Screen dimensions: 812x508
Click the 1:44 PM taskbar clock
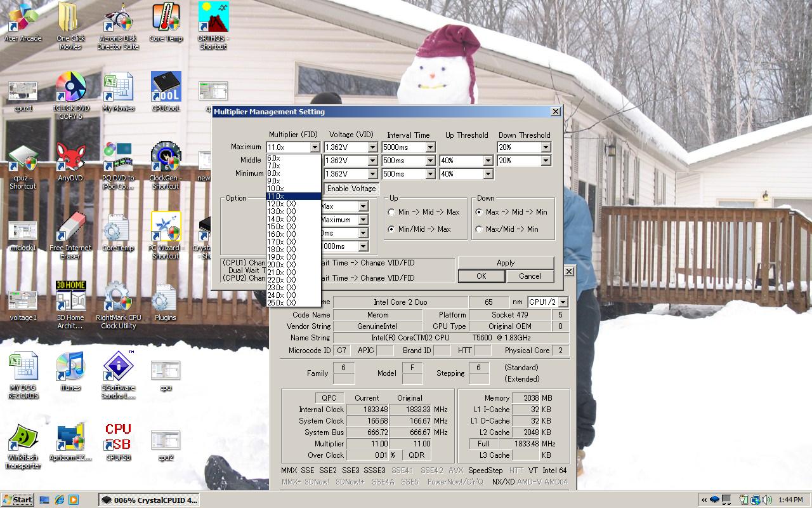click(790, 500)
